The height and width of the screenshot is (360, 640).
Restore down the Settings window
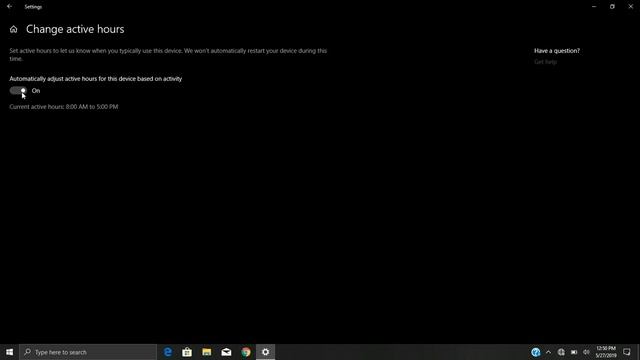tap(612, 7)
